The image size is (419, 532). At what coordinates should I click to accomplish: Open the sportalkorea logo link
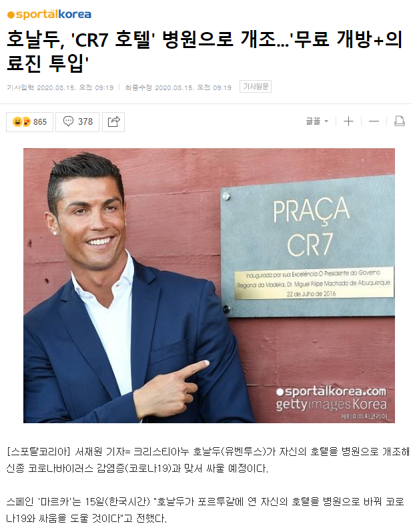point(49,15)
